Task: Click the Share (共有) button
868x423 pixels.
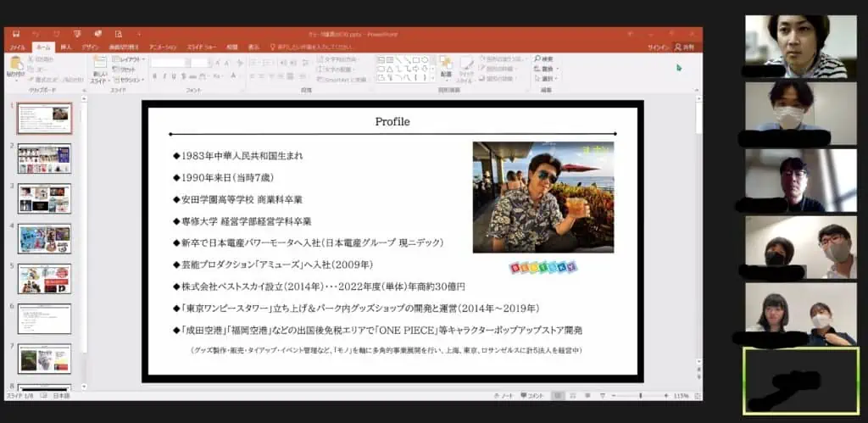Action: pos(685,47)
